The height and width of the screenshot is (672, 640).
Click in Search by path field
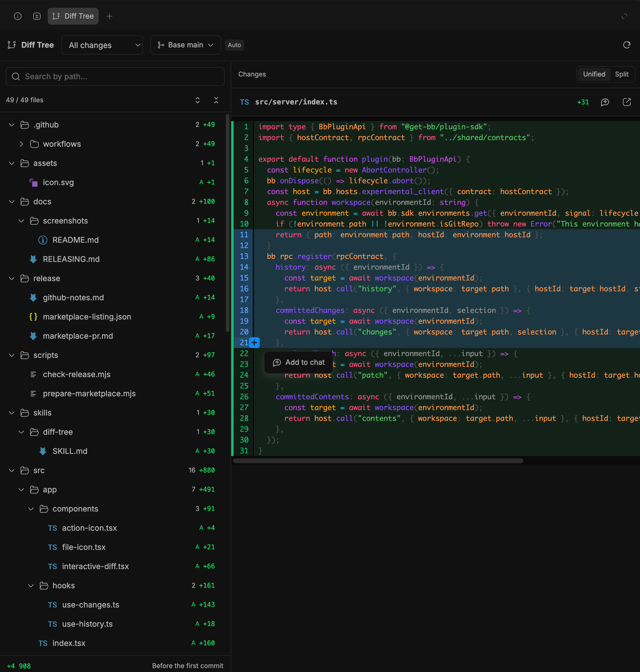pyautogui.click(x=115, y=76)
